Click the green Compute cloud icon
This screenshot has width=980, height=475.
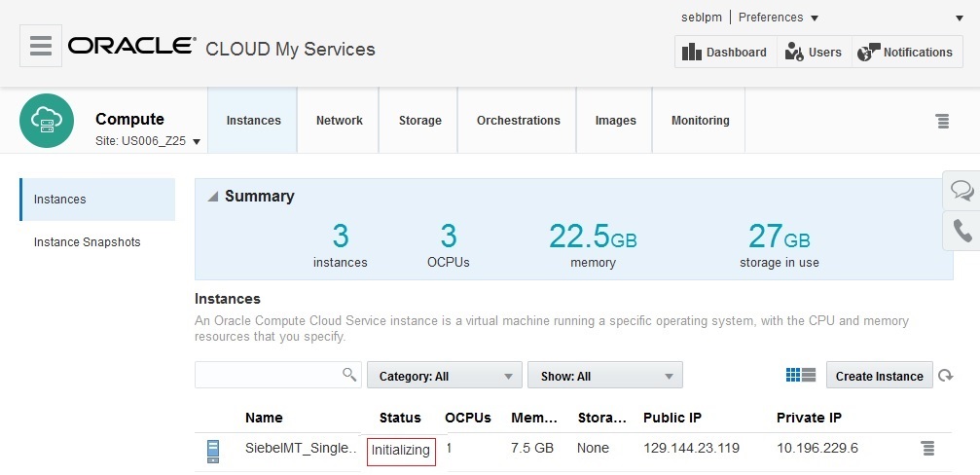pos(47,121)
